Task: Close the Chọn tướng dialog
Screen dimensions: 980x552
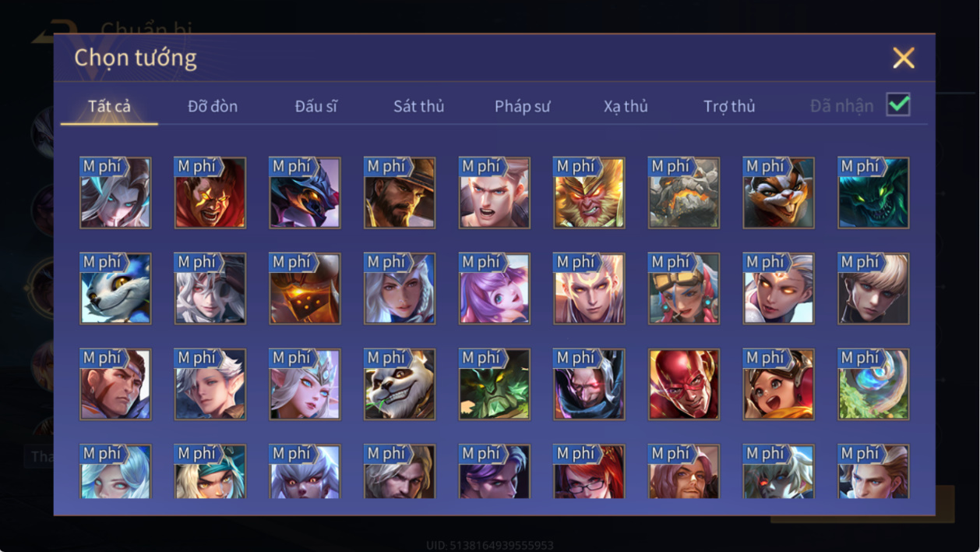Action: coord(904,58)
